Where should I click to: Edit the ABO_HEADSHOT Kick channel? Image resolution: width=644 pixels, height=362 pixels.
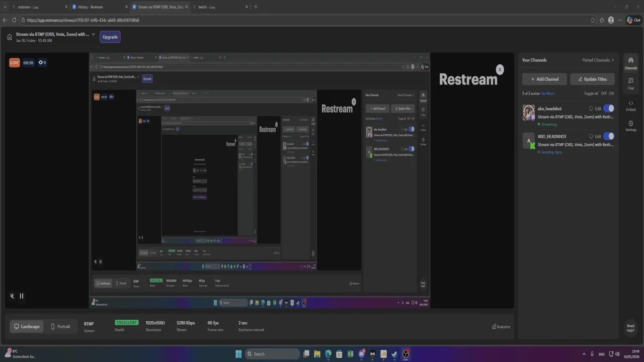tap(598, 136)
